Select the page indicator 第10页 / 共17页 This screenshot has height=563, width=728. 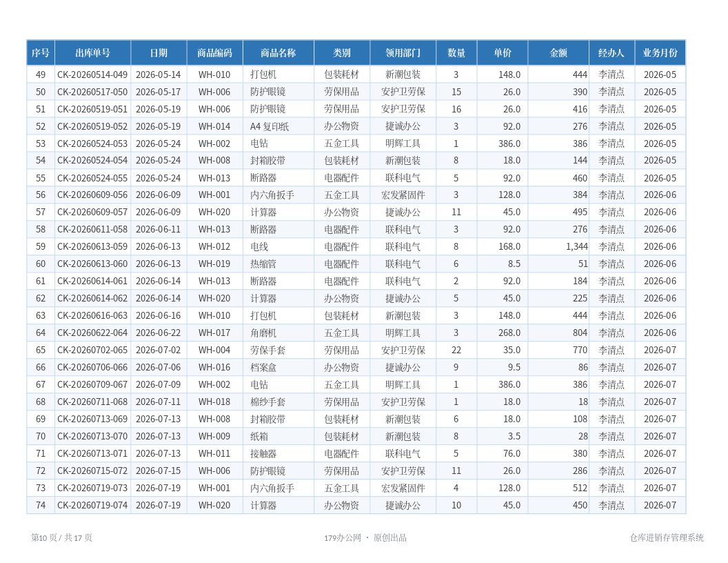tap(62, 537)
